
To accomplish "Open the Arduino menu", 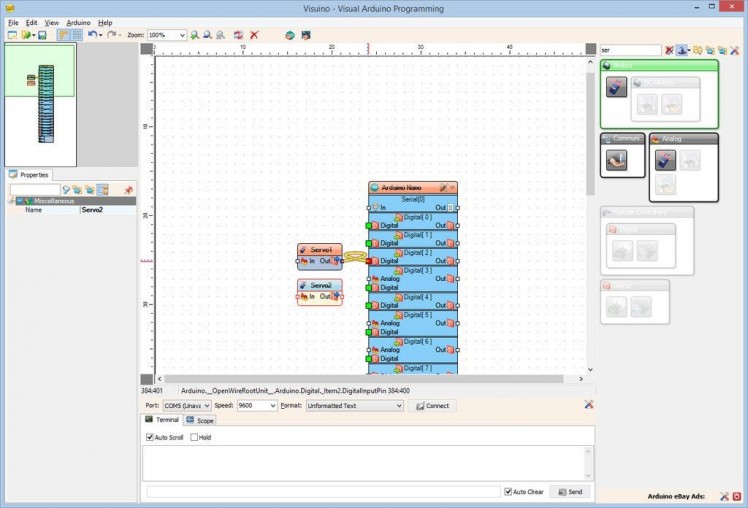I will pos(78,22).
